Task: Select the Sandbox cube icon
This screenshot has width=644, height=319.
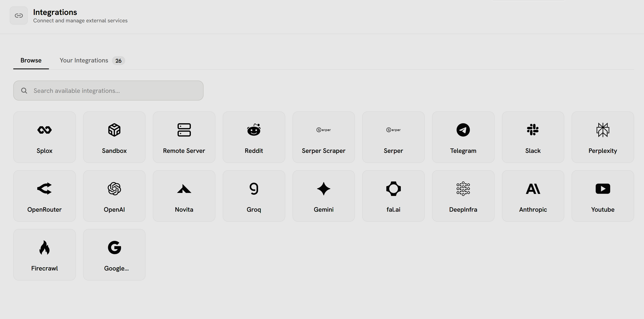Action: click(x=114, y=130)
